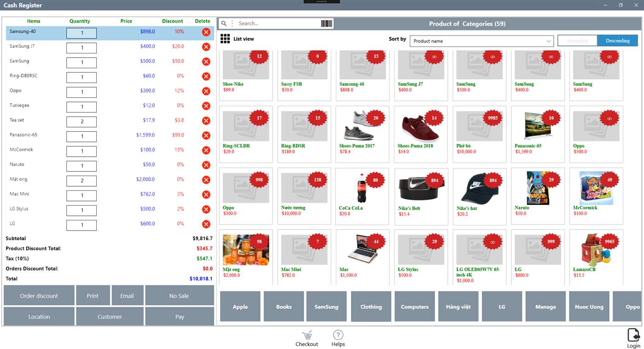Select the Naruto manga product card

point(538,196)
